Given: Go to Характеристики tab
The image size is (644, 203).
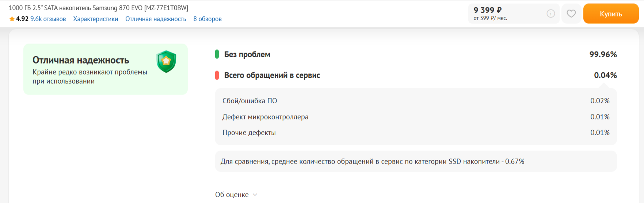Looking at the screenshot, I should click(96, 19).
